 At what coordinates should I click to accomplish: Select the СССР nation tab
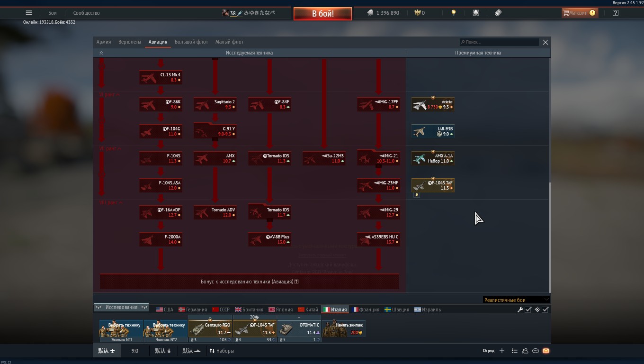click(x=221, y=309)
